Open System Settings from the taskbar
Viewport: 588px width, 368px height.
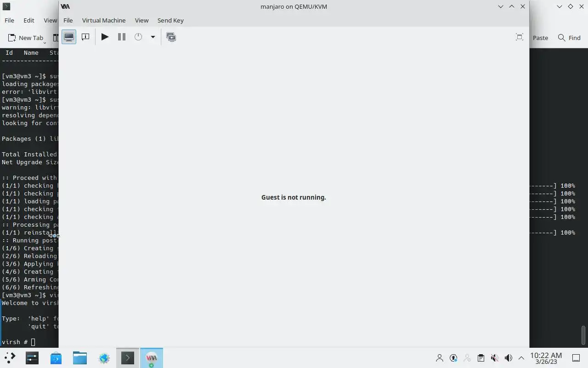pyautogui.click(x=32, y=358)
